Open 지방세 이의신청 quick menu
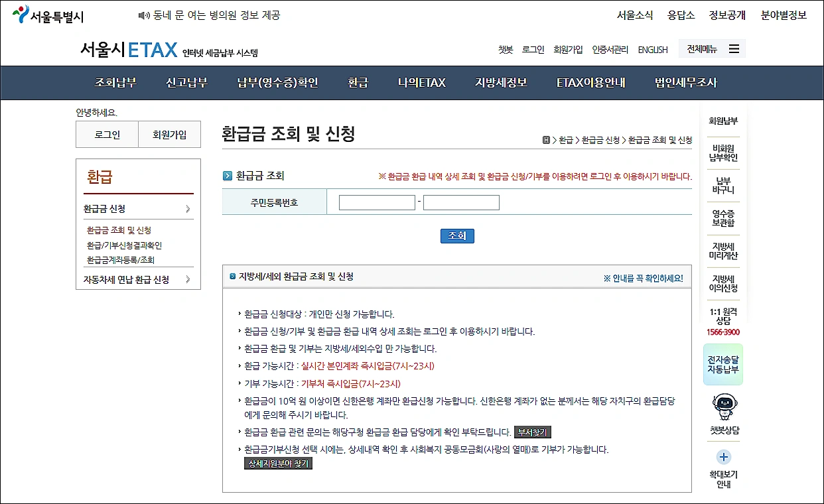 coord(723,283)
